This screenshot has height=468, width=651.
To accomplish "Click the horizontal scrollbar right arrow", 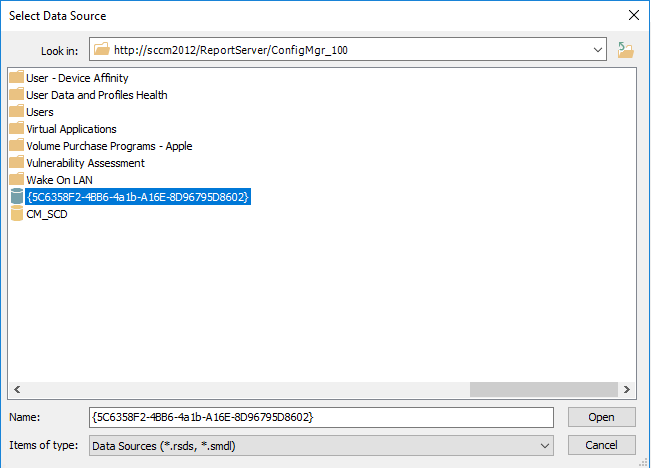I will (x=627, y=390).
